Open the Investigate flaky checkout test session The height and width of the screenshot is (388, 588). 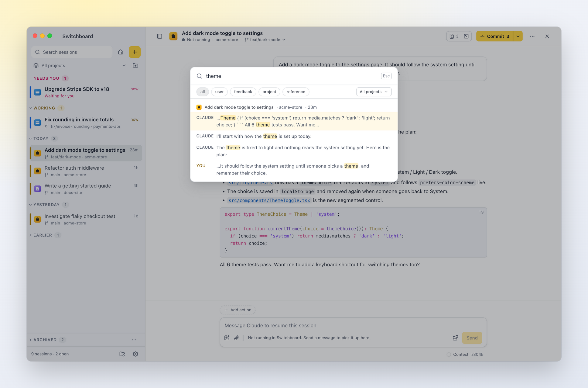click(86, 219)
